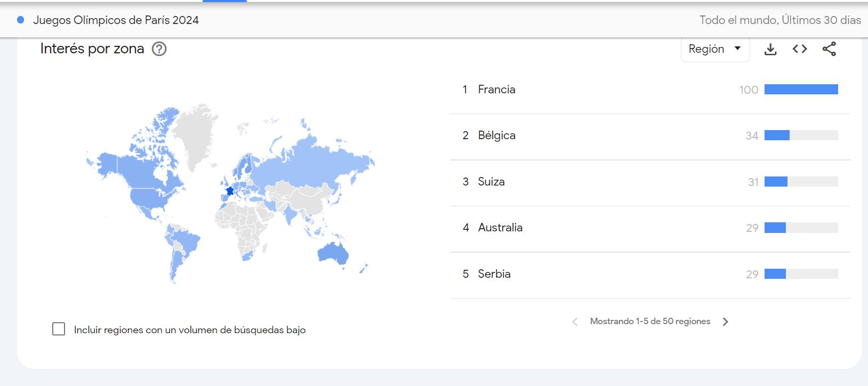Click the blue dot beside Juegos Olímpicos

point(21,20)
